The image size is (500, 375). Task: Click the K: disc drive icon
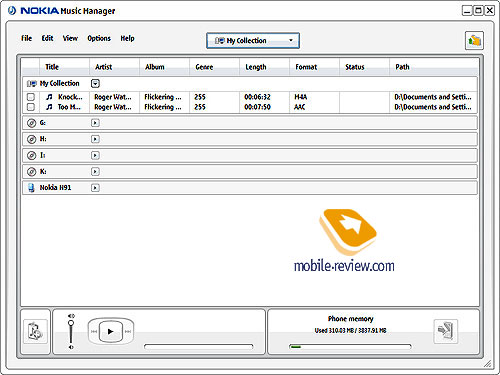tap(31, 172)
